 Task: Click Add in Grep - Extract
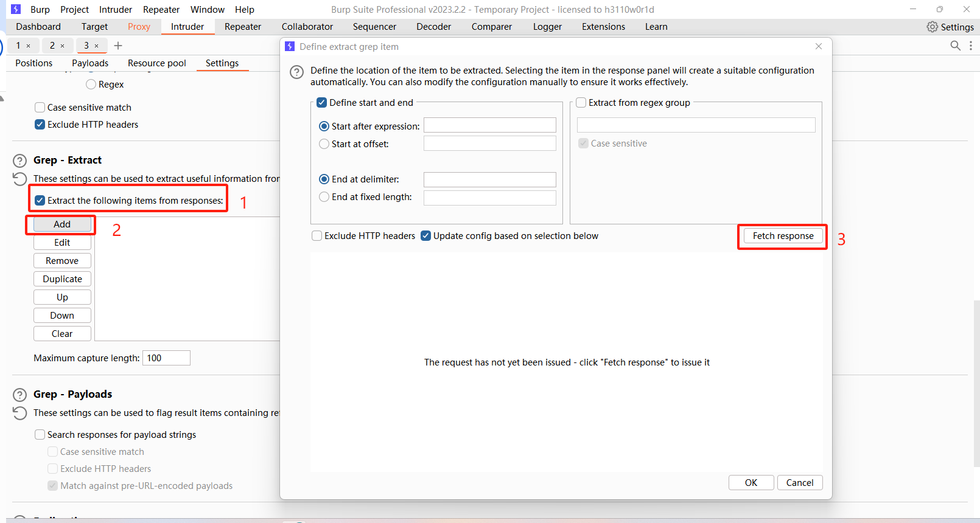coord(62,224)
